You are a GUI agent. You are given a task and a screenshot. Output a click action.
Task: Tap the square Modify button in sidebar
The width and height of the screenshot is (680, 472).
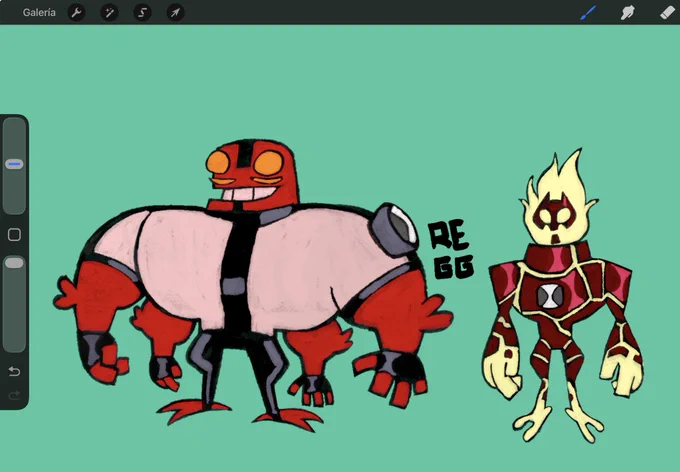point(14,235)
